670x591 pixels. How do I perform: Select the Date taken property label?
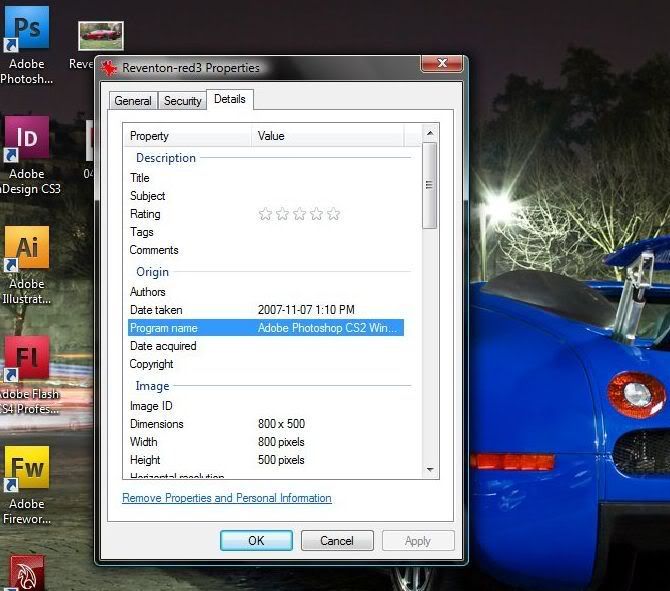[x=156, y=310]
